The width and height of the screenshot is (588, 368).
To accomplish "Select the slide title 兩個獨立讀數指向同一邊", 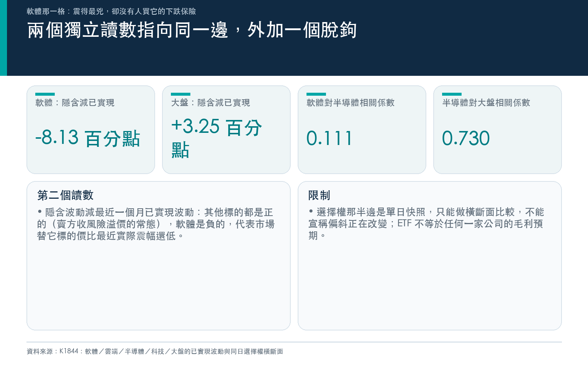I will 191,30.
